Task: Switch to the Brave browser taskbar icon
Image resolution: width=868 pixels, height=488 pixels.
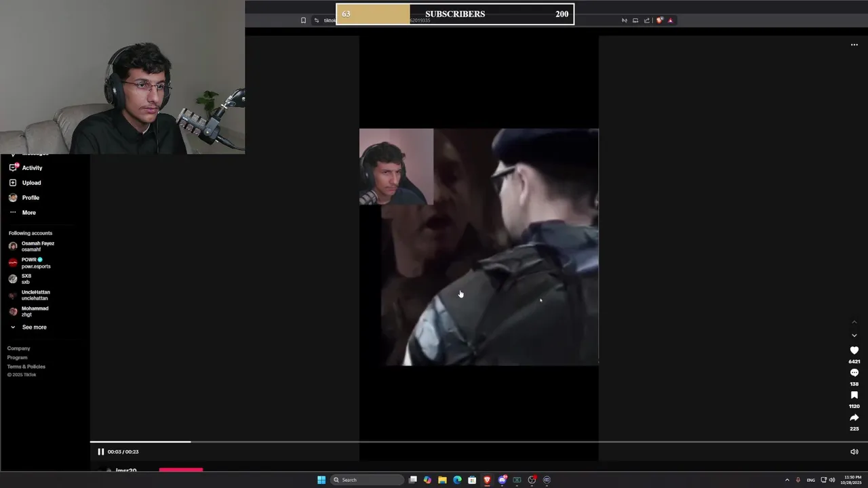Action: 487,480
